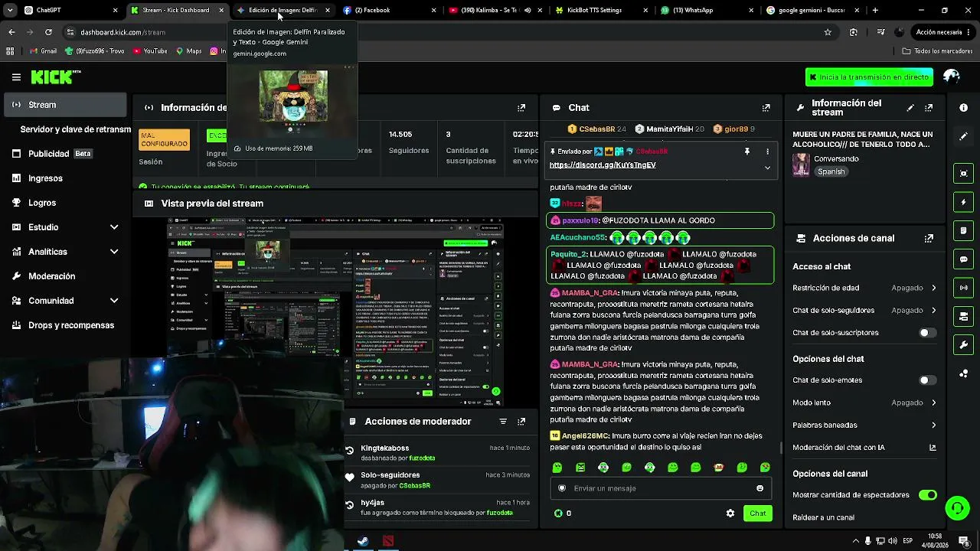Mute the Kalimba YouTube tab audio
This screenshot has height=551, width=980.
[527, 10]
